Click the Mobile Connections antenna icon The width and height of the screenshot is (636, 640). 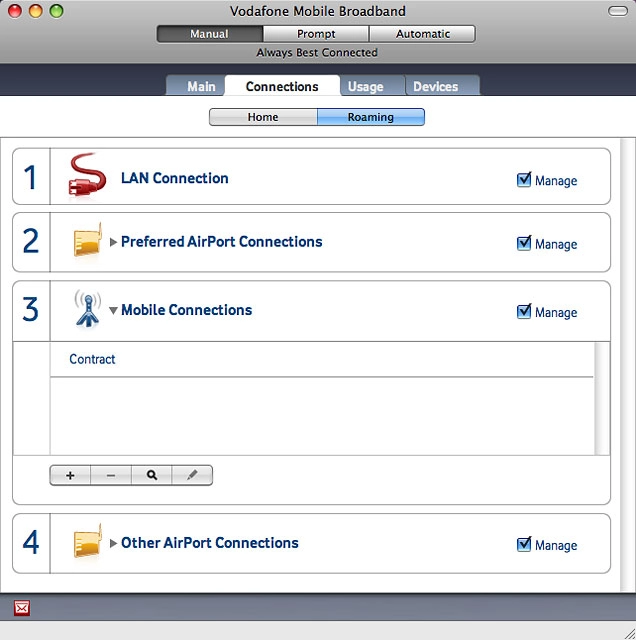pos(87,309)
